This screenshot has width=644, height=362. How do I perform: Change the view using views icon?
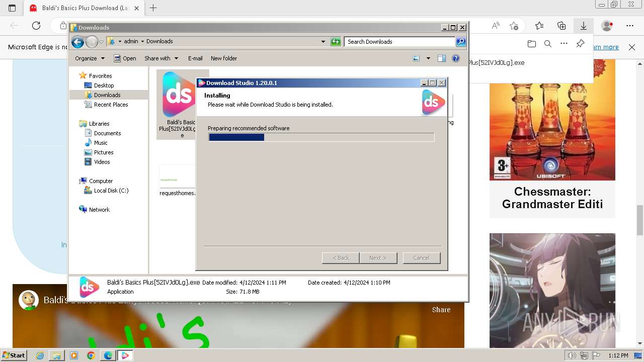[416, 58]
